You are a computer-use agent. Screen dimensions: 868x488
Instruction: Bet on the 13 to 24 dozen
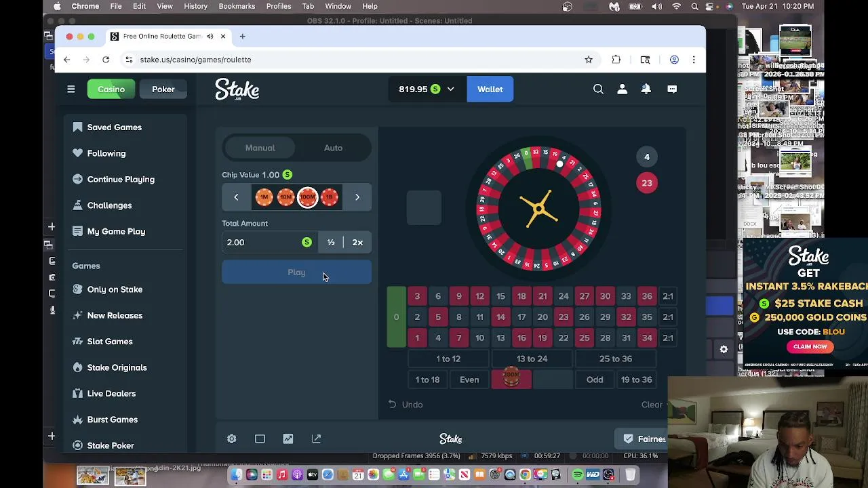coord(532,359)
